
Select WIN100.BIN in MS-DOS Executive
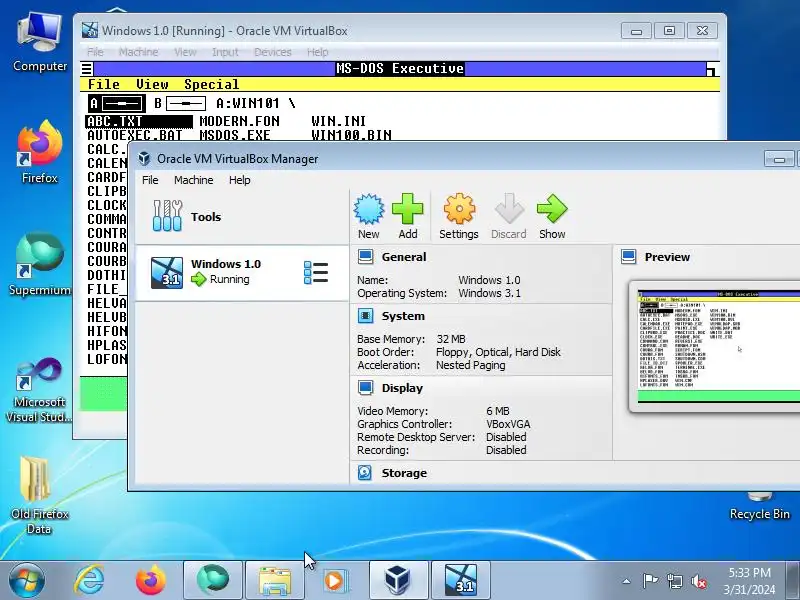[x=352, y=135]
